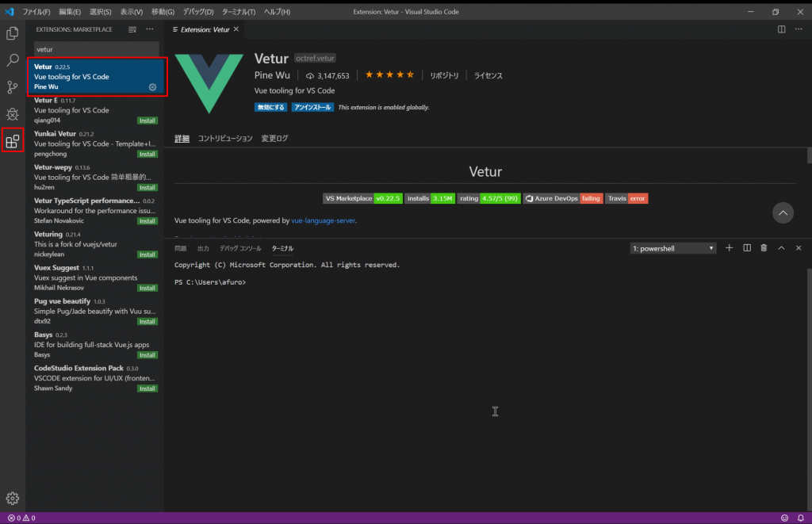Click the large Vetur logo
This screenshot has height=524, width=812.
209,83
